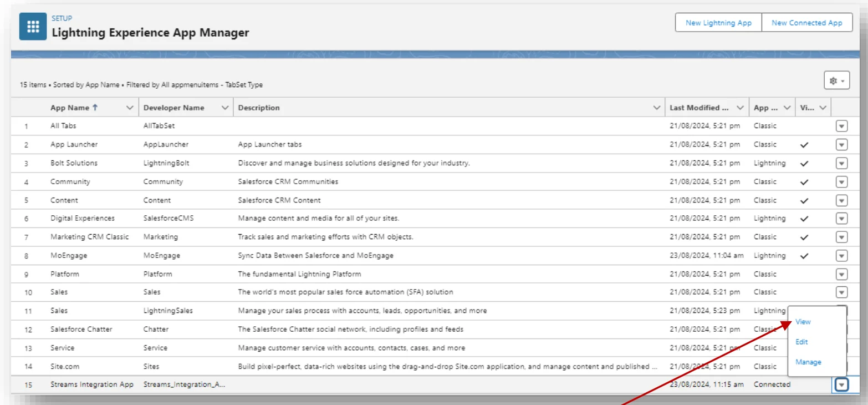
Task: Open App Name column chevron menu
Action: [130, 108]
